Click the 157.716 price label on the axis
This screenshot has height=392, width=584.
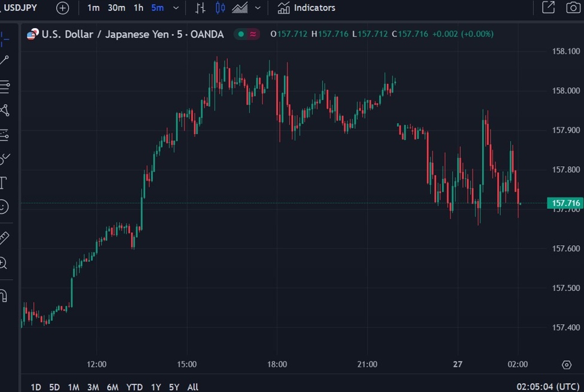tap(565, 203)
